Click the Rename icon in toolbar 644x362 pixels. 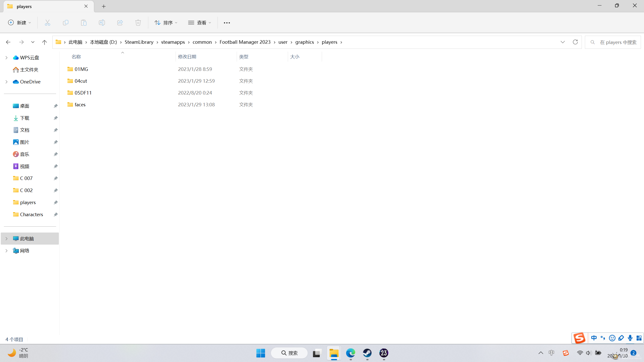point(102,23)
